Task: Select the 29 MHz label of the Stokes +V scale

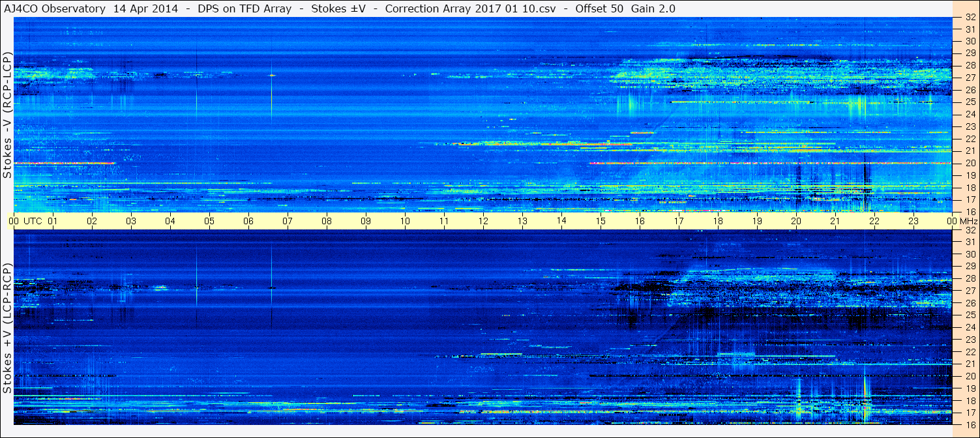Action: click(970, 267)
